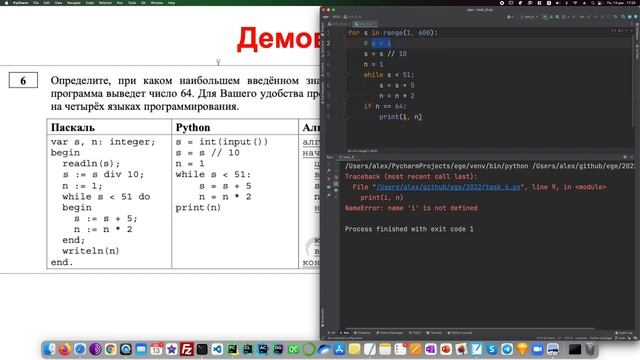Click the 'Паскаль' column header in document
640x360 pixels.
pyautogui.click(x=73, y=127)
